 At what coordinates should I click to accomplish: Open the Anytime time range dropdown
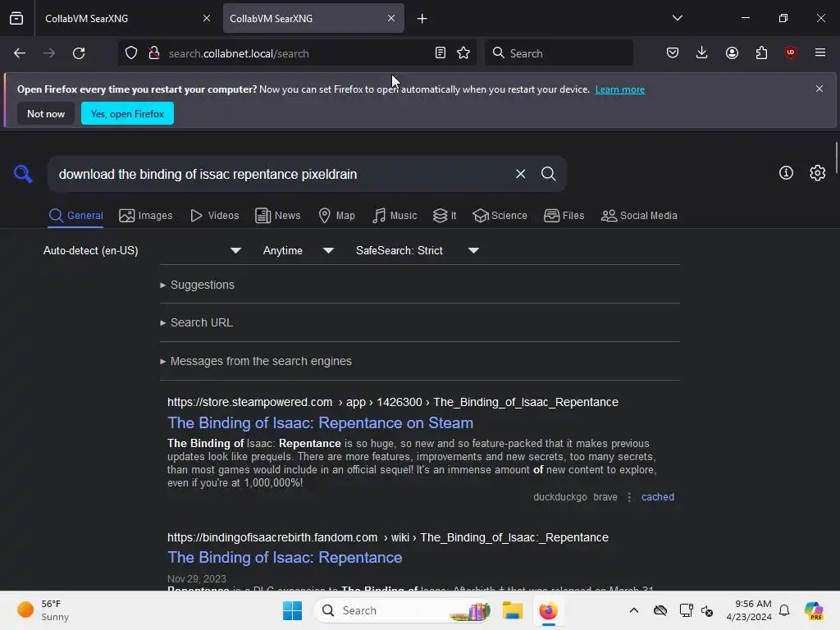click(299, 251)
